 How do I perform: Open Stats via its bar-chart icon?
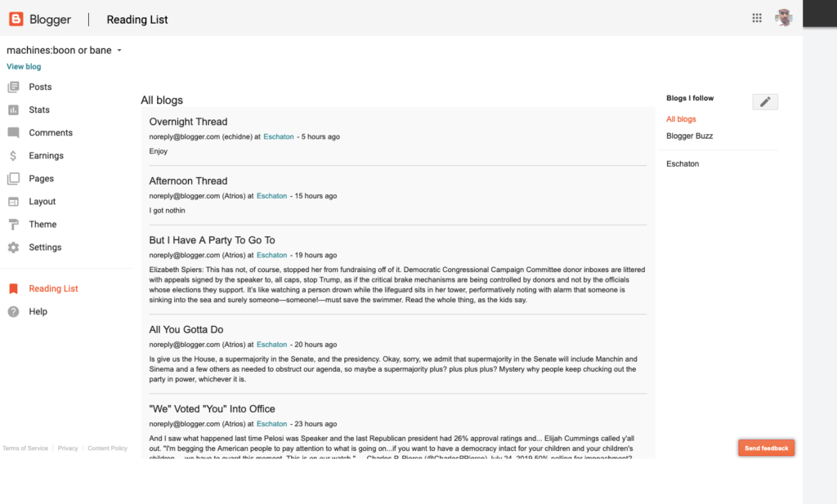pyautogui.click(x=13, y=110)
